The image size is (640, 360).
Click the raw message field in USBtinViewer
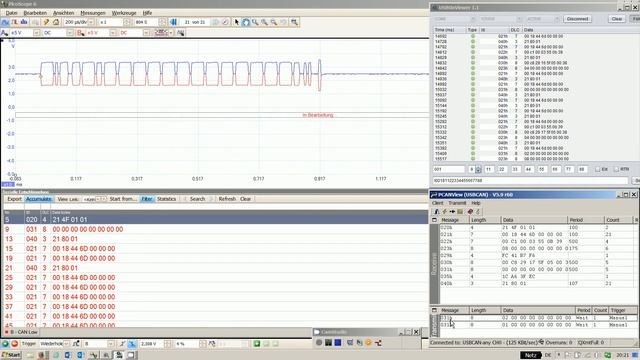point(530,180)
